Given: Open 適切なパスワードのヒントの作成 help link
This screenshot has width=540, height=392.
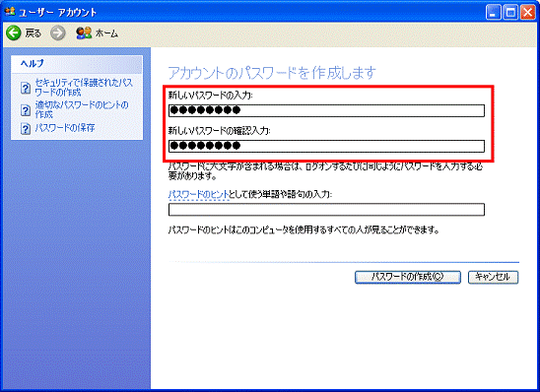Looking at the screenshot, I should tap(82, 109).
